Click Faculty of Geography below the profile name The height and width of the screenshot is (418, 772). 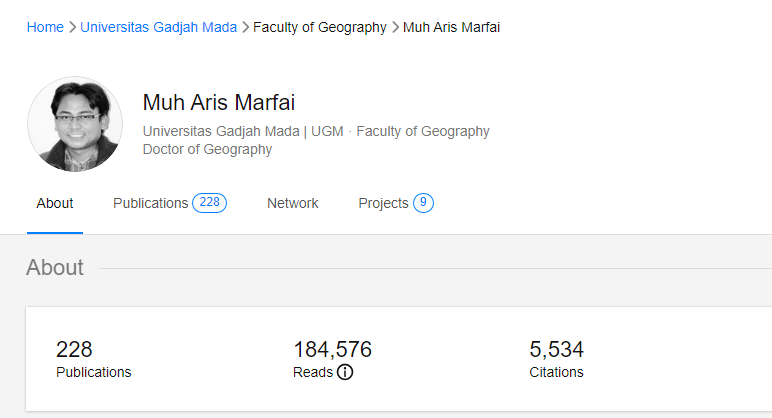pos(423,131)
